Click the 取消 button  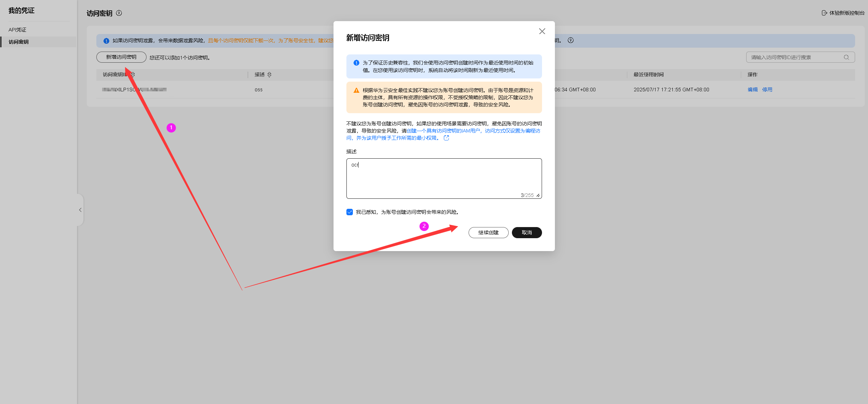527,233
